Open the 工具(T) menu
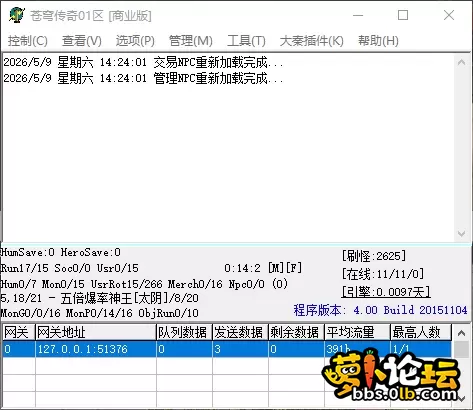The width and height of the screenshot is (473, 410). [246, 41]
